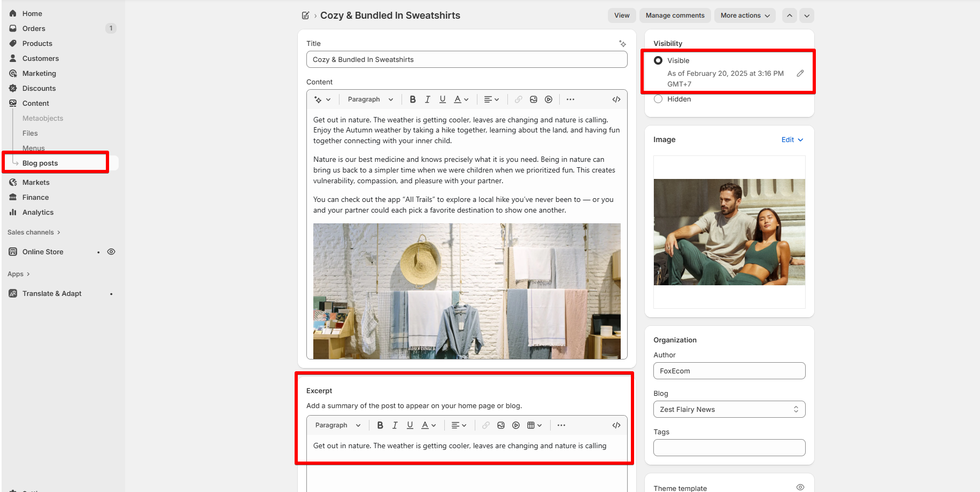980x492 pixels.
Task: Click Manage comments button
Action: point(675,15)
